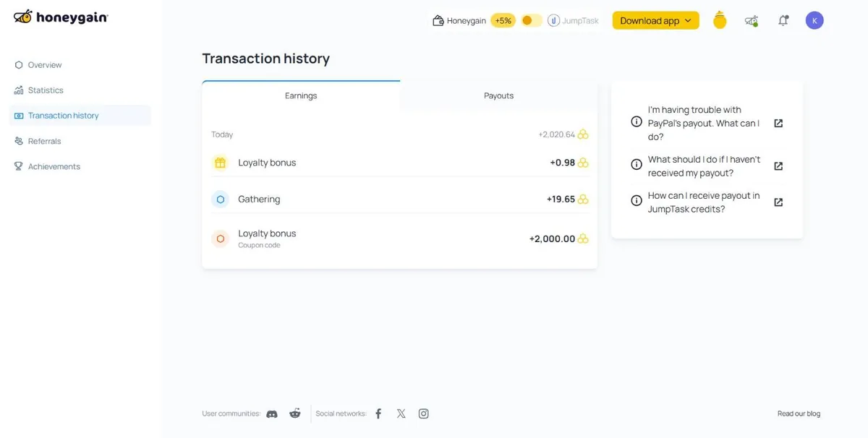Image resolution: width=868 pixels, height=438 pixels.
Task: Click external link icon for JumpTask credits question
Action: tap(778, 202)
